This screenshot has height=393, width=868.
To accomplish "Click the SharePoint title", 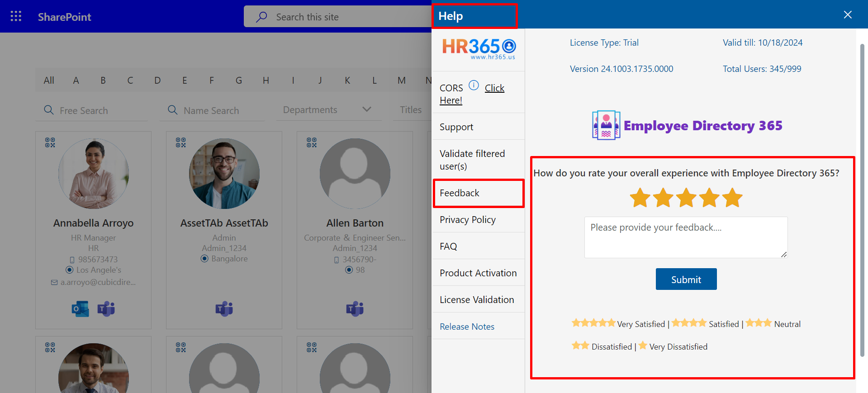I will coord(64,17).
